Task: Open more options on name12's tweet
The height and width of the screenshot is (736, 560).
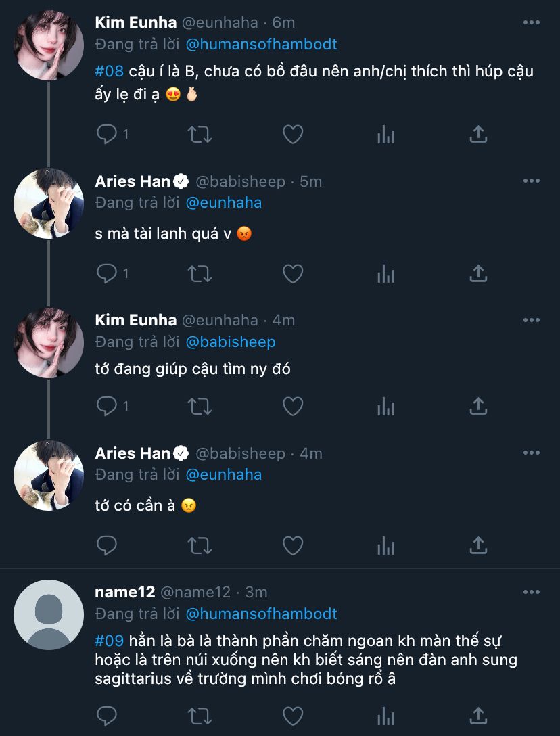Action: pos(532,592)
